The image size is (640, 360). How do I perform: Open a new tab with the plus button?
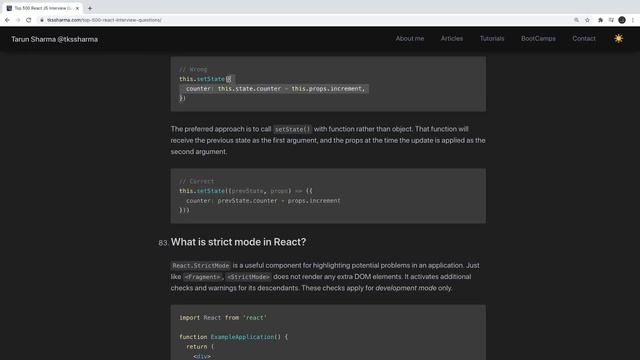(x=90, y=8)
